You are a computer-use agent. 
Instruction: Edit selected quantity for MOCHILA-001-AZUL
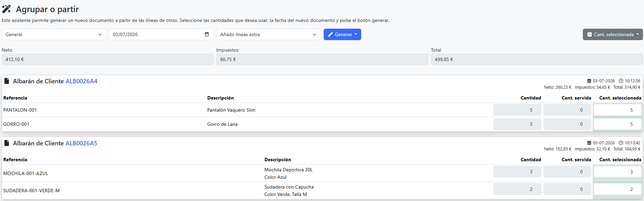coord(618,172)
